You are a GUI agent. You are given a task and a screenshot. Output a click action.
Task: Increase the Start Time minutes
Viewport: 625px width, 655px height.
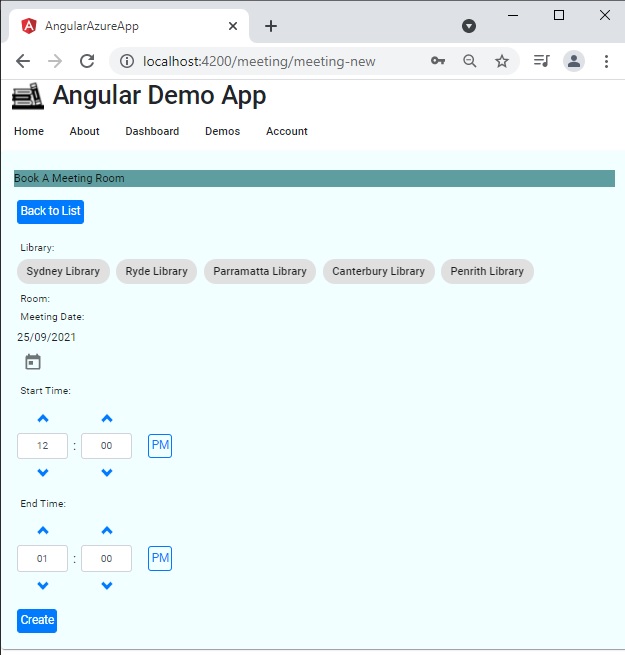pos(107,419)
